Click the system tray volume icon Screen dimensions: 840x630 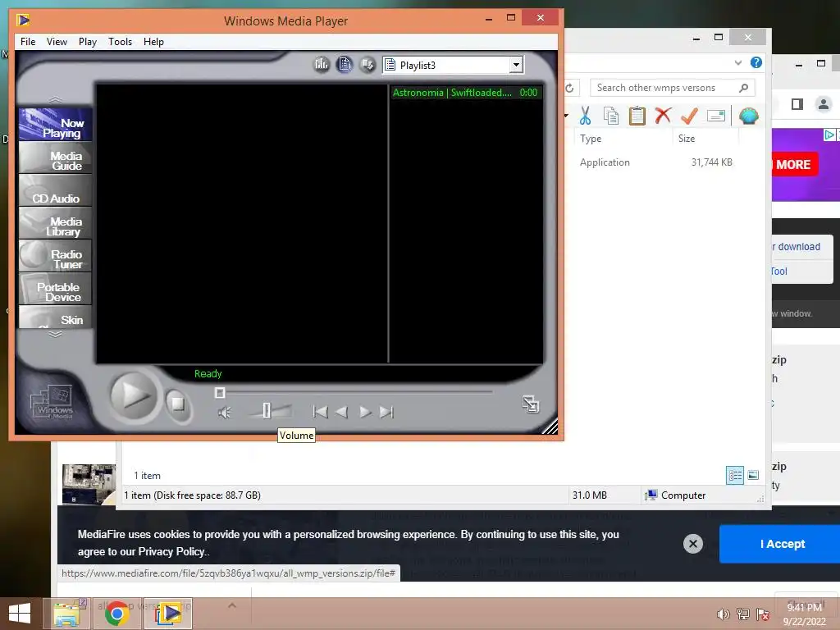tap(724, 614)
